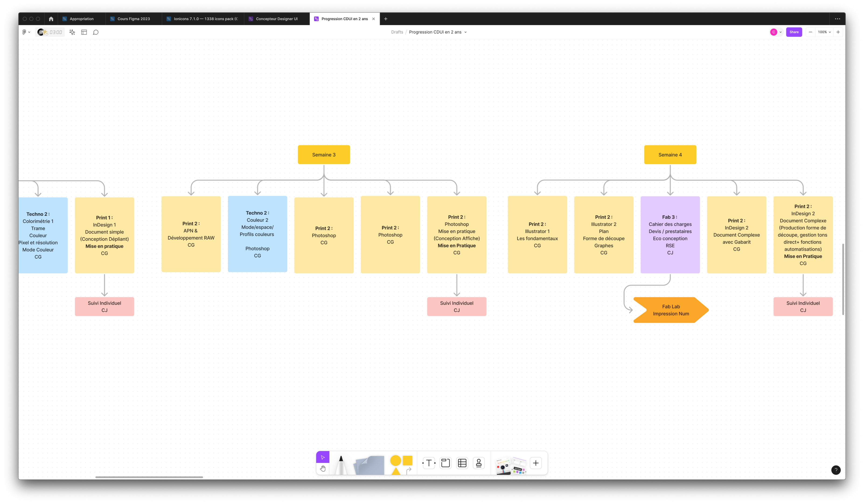Insert a table with table tool

pos(462,463)
